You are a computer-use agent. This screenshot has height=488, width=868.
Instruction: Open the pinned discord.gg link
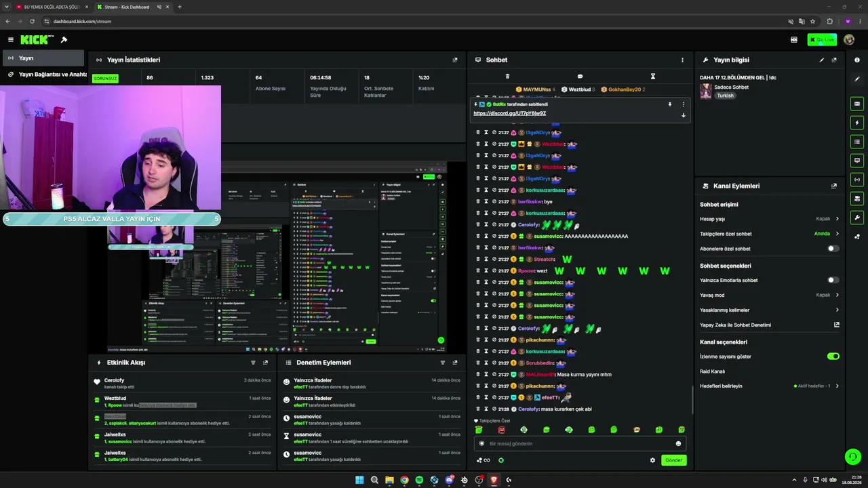coord(509,113)
